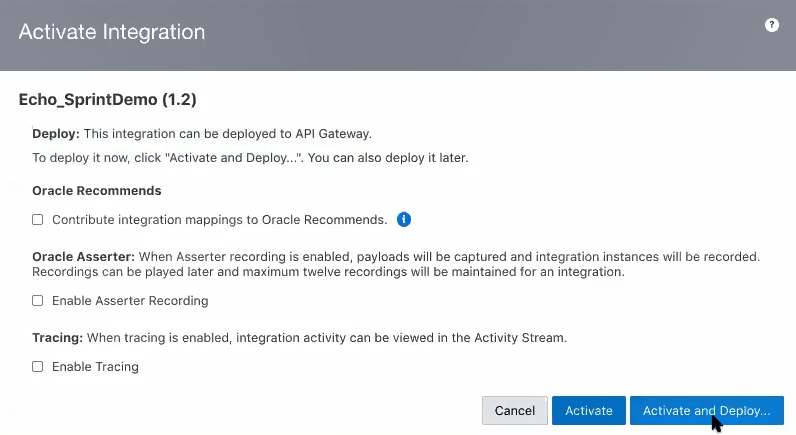Click the Activate button
This screenshot has height=435, width=796.
click(x=589, y=411)
